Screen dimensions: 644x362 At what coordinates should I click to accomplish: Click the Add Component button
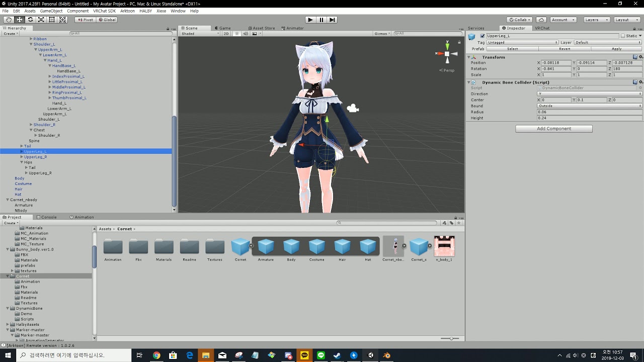[x=554, y=129]
